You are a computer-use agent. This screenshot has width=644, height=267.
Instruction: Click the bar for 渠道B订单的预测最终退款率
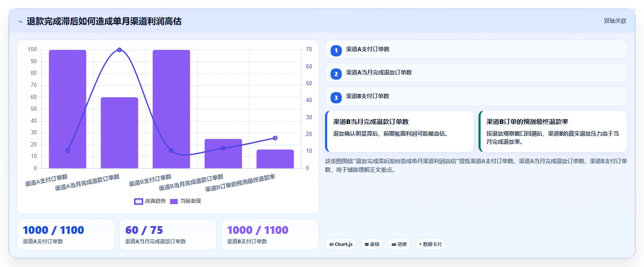pos(275,159)
